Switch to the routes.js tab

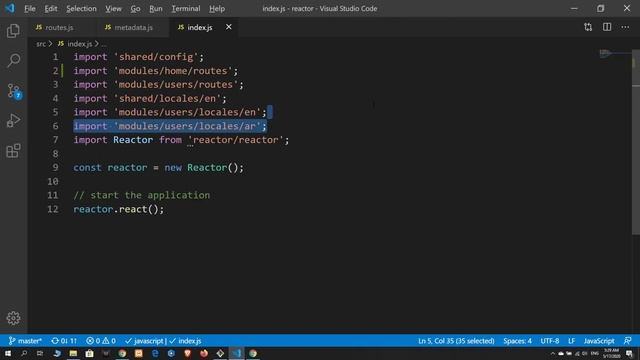pyautogui.click(x=60, y=27)
